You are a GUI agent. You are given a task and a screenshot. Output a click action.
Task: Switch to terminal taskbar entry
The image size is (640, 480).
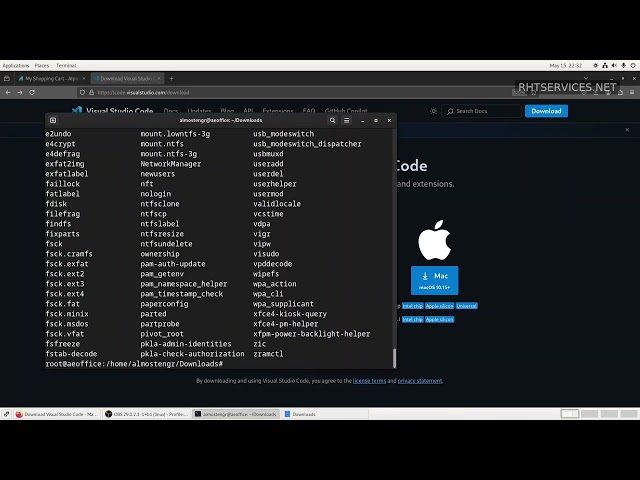[236, 414]
